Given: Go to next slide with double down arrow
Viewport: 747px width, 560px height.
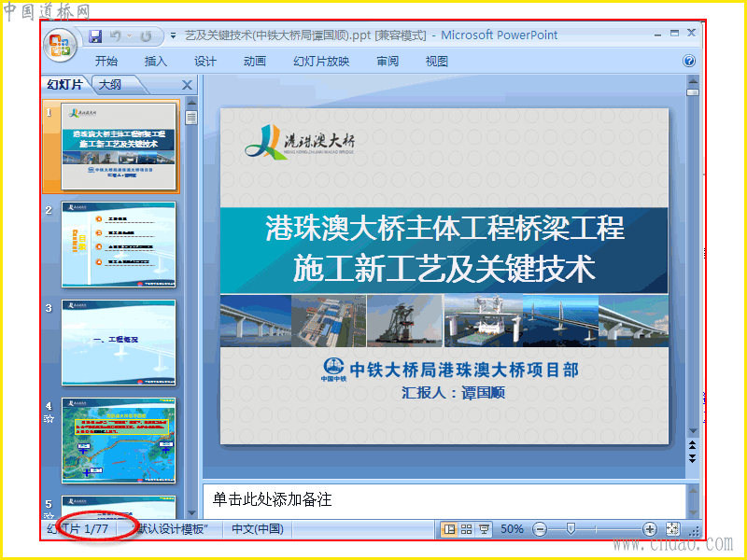Looking at the screenshot, I should [x=693, y=458].
